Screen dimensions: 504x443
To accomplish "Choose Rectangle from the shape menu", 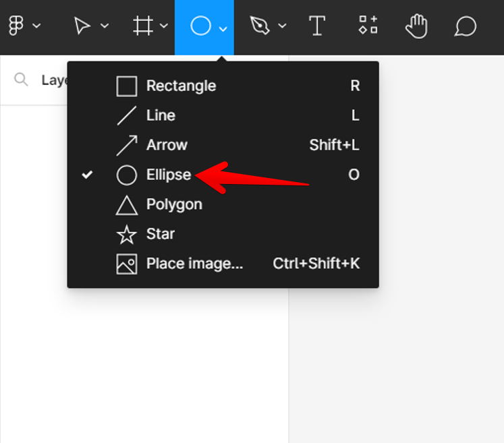I will click(x=181, y=86).
